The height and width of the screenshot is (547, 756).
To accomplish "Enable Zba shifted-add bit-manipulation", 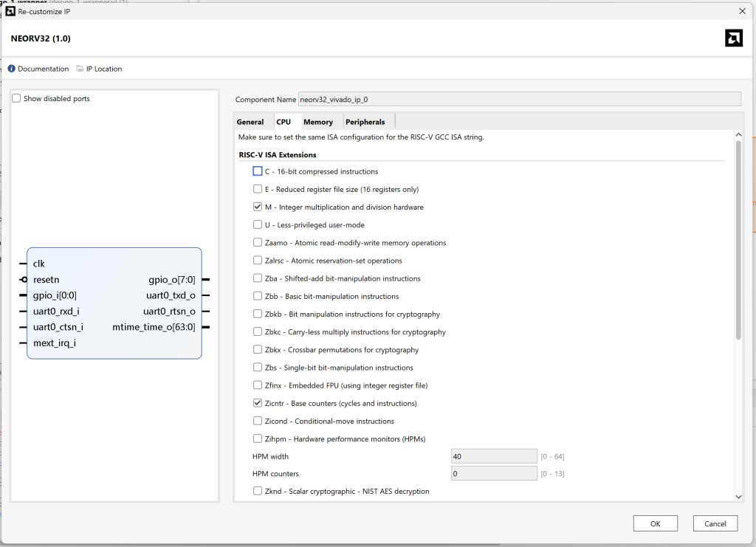I will [258, 278].
